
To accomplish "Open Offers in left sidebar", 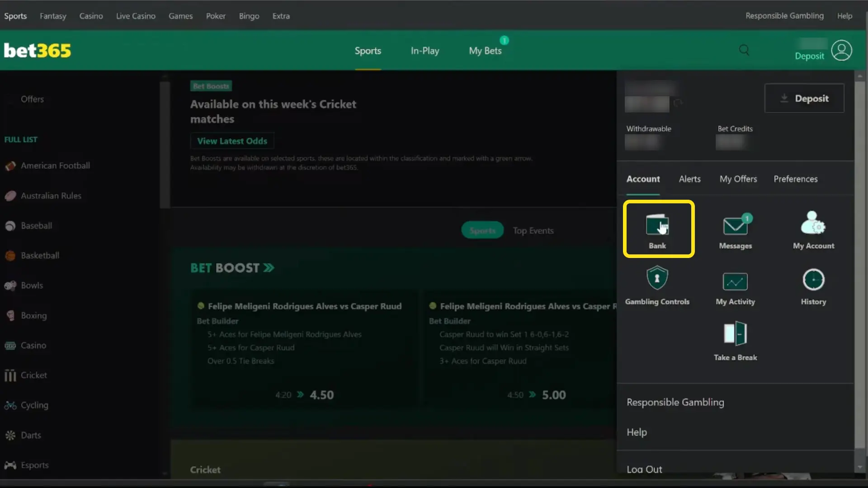I will [32, 99].
